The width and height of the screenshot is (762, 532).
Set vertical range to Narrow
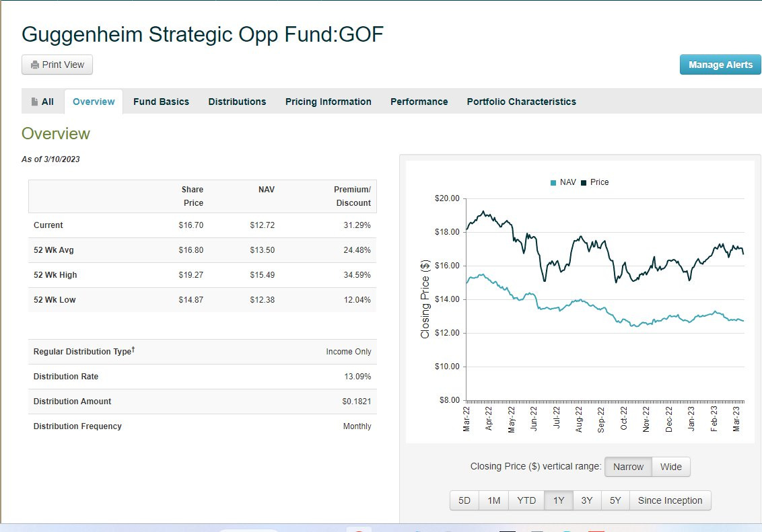pos(628,467)
